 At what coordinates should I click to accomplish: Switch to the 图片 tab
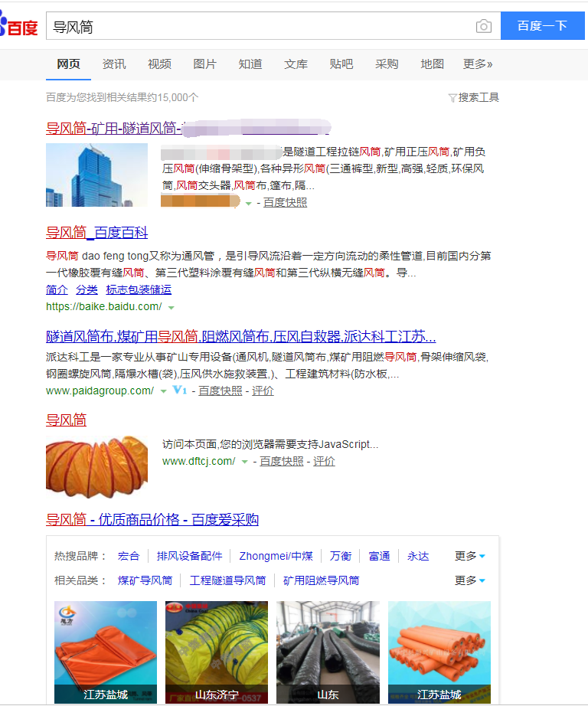[x=205, y=64]
